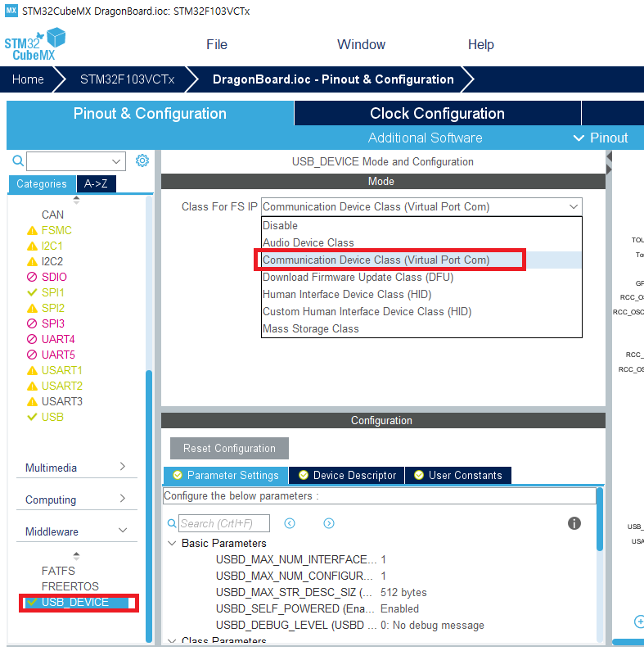Click the zoom-in icon on pinout view

(x=639, y=622)
